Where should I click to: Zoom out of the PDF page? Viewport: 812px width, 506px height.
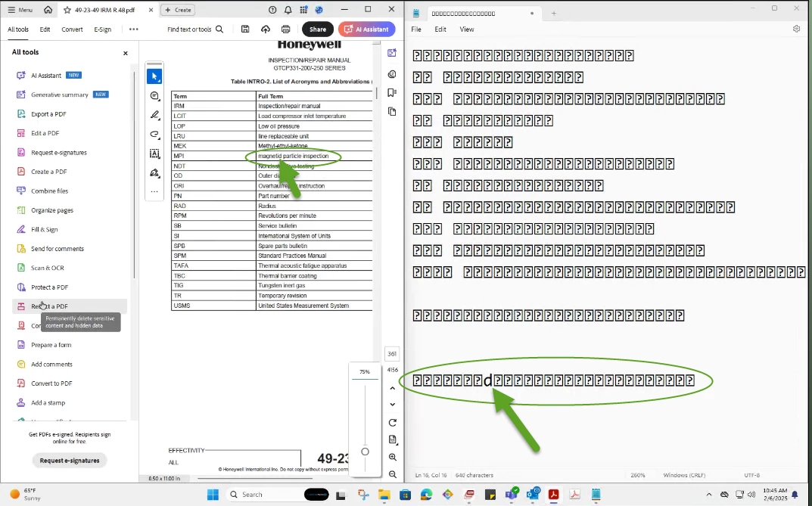[393, 474]
